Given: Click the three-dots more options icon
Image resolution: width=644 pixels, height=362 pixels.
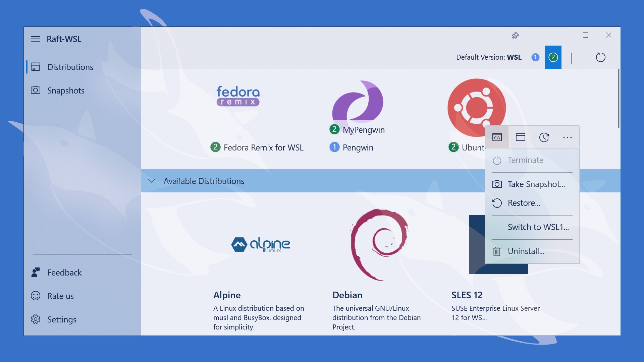Looking at the screenshot, I should pos(567,137).
